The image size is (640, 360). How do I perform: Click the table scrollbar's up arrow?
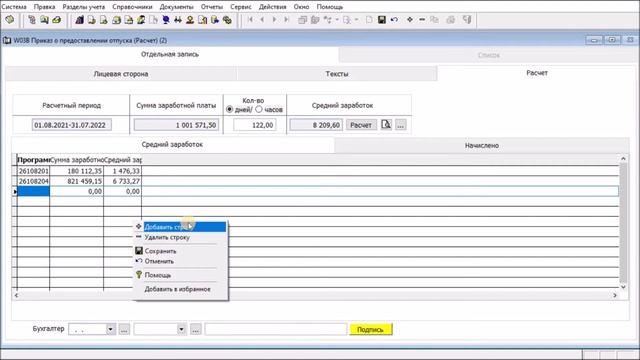(x=623, y=158)
